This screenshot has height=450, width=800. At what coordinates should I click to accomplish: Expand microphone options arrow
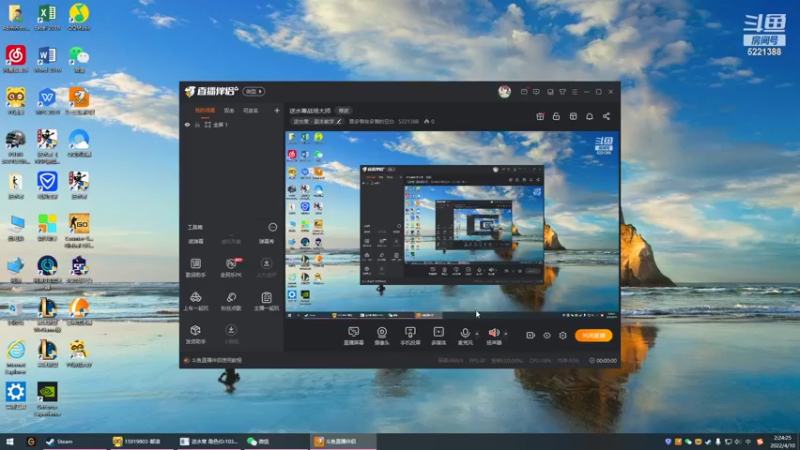477,334
